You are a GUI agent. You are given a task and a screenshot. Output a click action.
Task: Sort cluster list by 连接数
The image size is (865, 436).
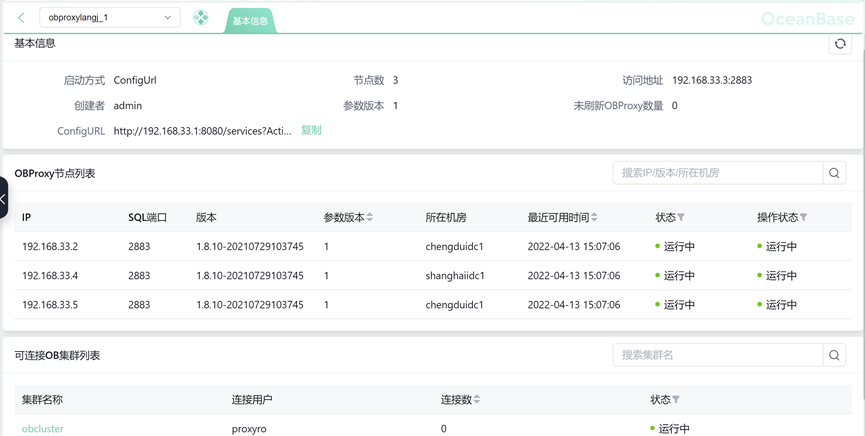pos(477,399)
